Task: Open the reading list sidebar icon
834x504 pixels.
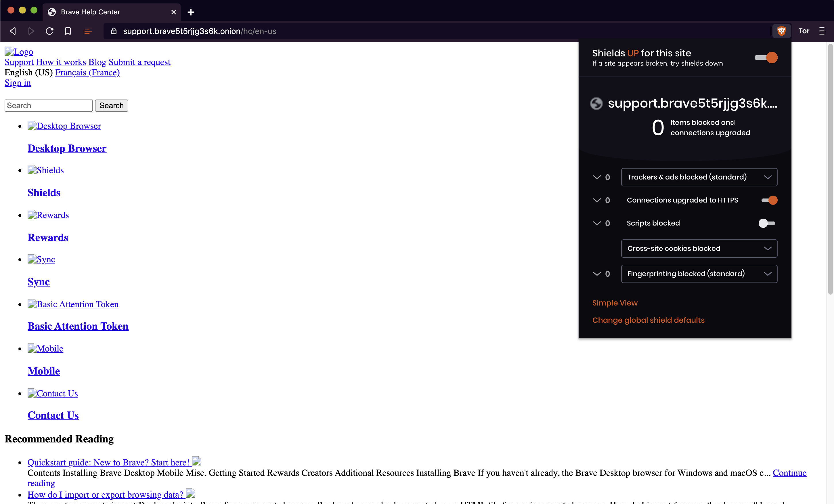Action: (x=88, y=31)
